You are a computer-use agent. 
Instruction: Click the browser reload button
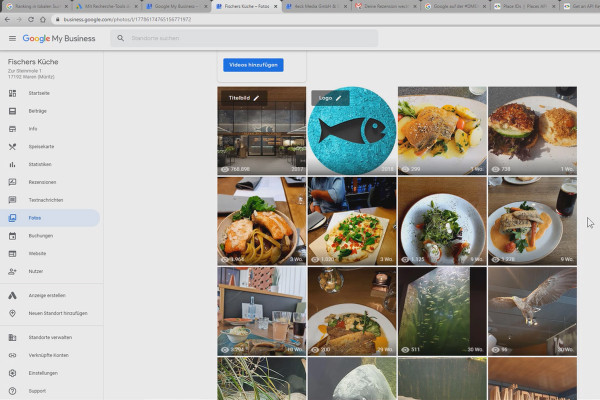tap(31, 19)
